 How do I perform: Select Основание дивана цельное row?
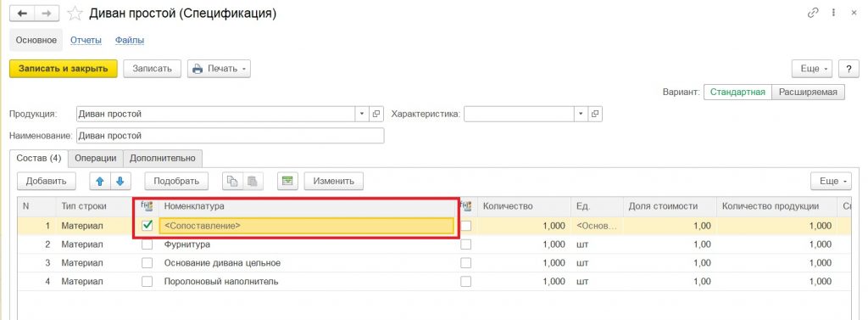point(434,263)
